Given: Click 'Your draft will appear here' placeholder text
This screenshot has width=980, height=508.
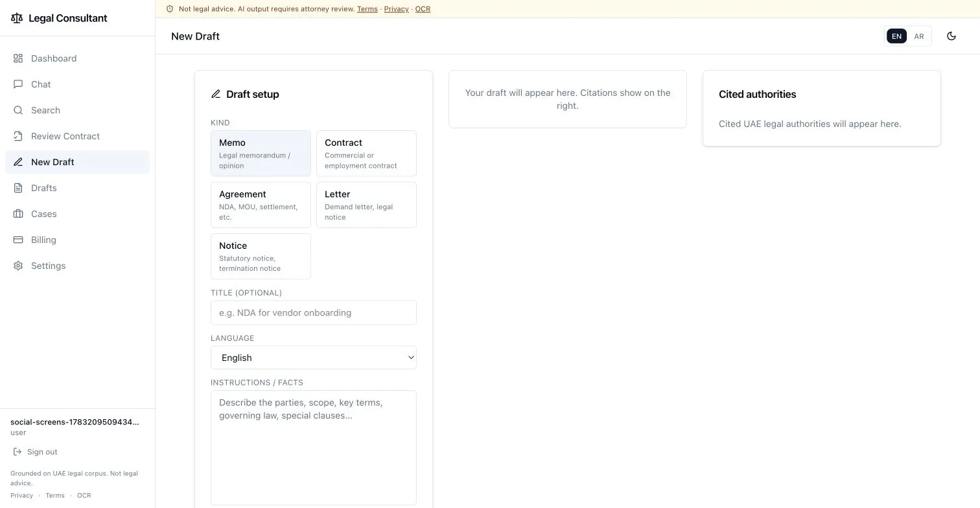Looking at the screenshot, I should pyautogui.click(x=568, y=99).
